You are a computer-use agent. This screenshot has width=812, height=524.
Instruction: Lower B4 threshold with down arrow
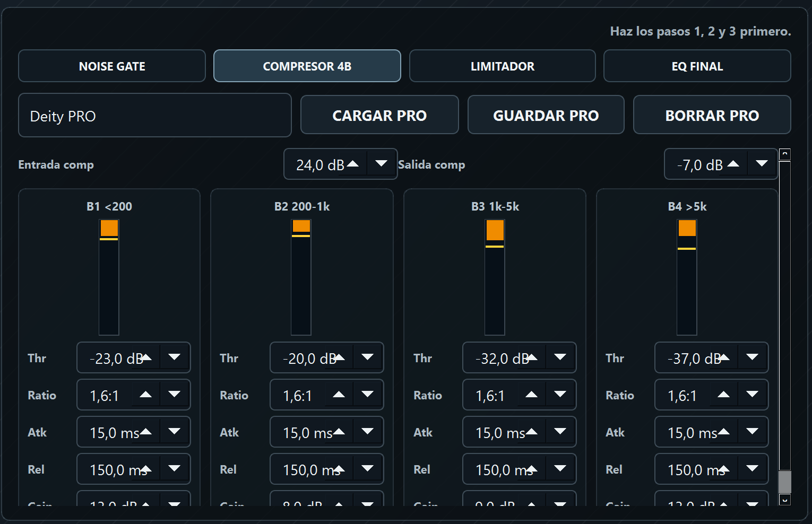[x=752, y=357]
